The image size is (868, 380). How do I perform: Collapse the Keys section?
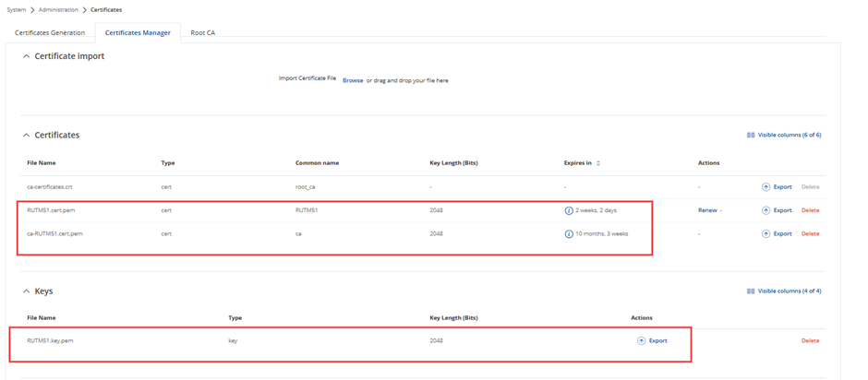[x=26, y=291]
